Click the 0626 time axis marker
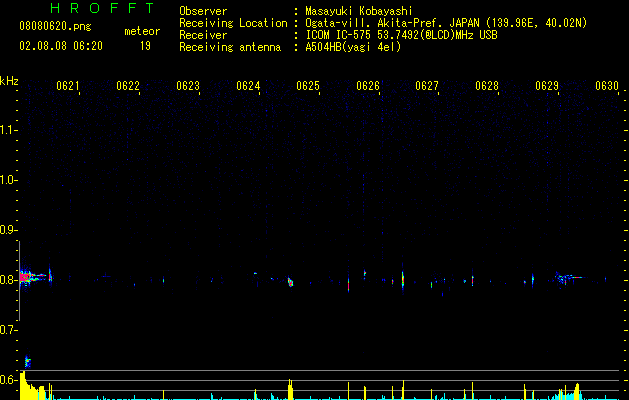This screenshot has width=629, height=400. click(368, 86)
